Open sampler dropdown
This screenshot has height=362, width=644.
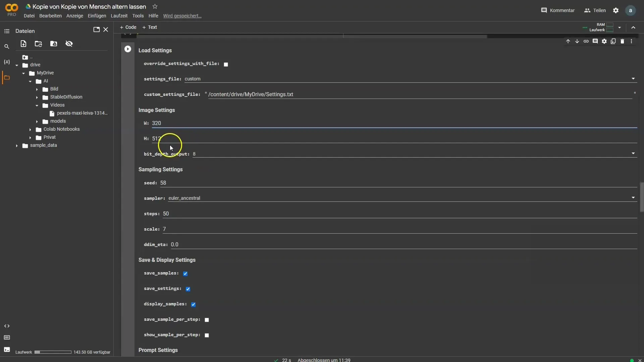pos(402,198)
